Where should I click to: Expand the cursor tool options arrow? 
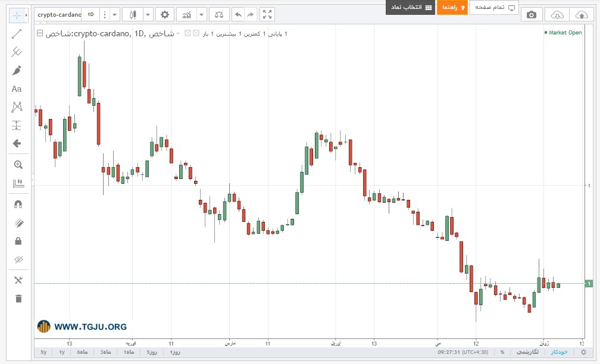click(26, 15)
